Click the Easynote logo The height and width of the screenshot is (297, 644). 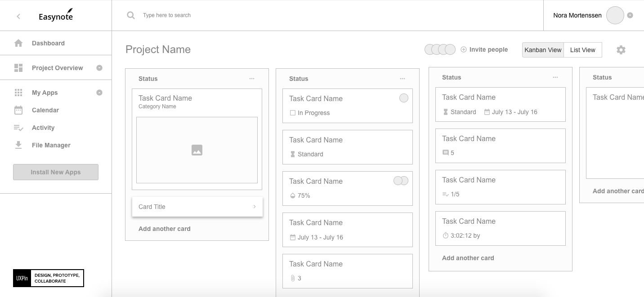click(56, 16)
